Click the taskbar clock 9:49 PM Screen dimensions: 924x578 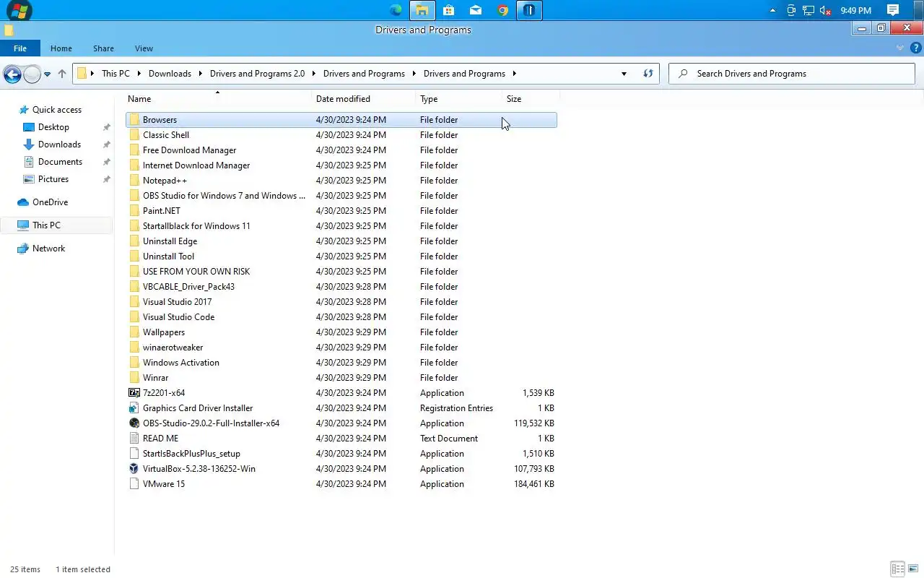855,11
